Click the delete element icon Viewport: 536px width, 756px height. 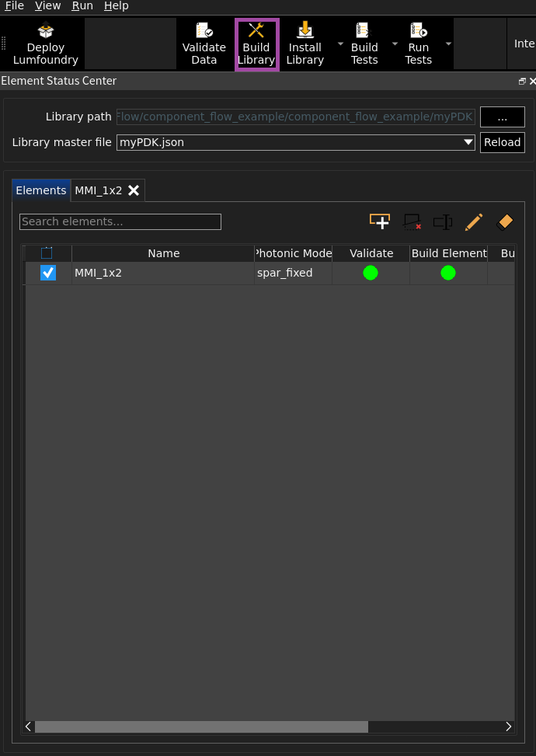tap(412, 221)
